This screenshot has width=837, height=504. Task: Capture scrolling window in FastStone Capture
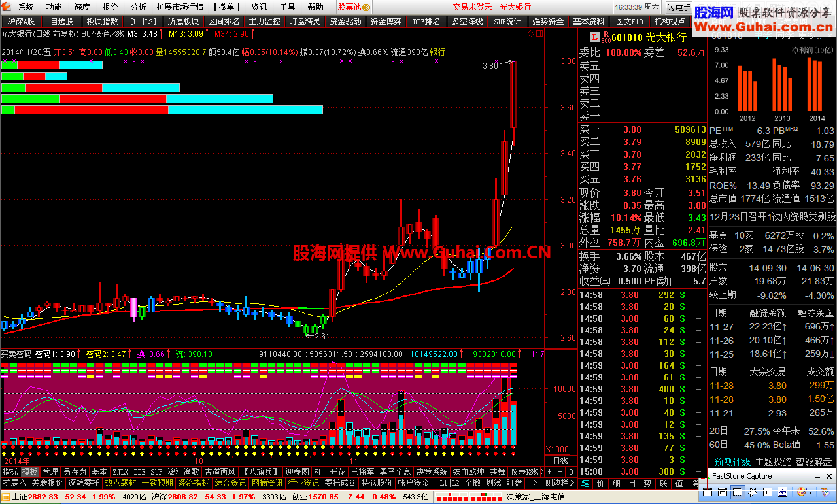tap(782, 493)
